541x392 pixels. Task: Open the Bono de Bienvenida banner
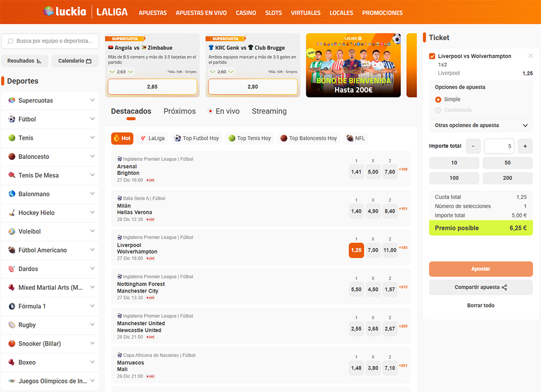pyautogui.click(x=353, y=65)
